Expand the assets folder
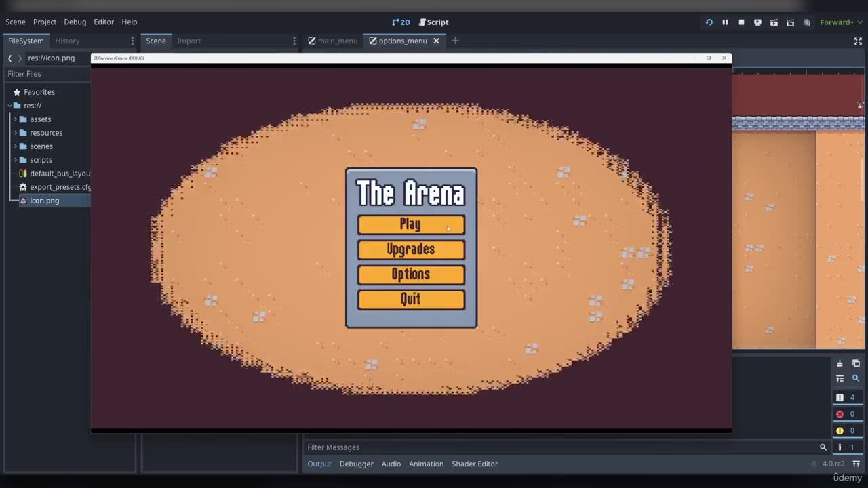868x488 pixels. 15,119
